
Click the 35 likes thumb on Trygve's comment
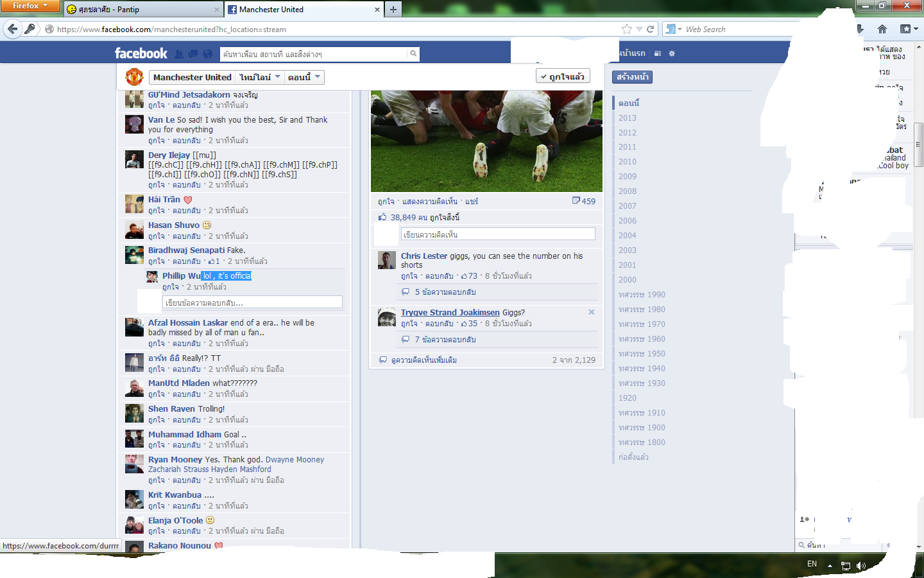464,324
